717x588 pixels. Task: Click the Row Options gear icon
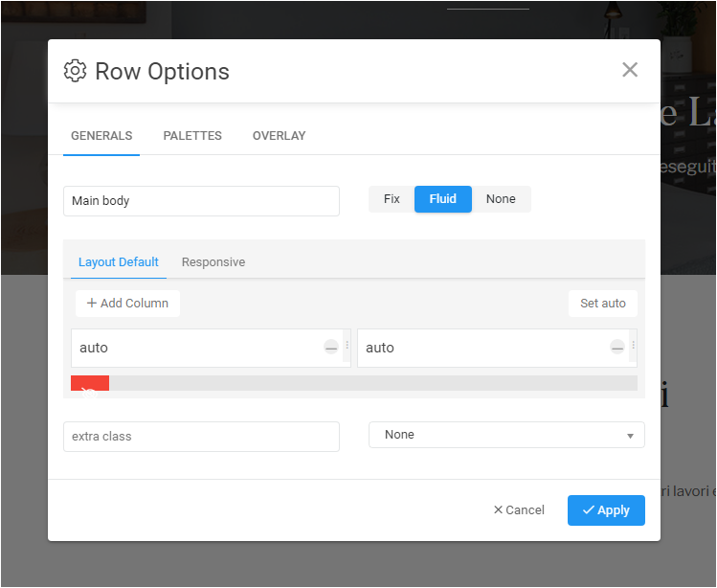[x=75, y=71]
